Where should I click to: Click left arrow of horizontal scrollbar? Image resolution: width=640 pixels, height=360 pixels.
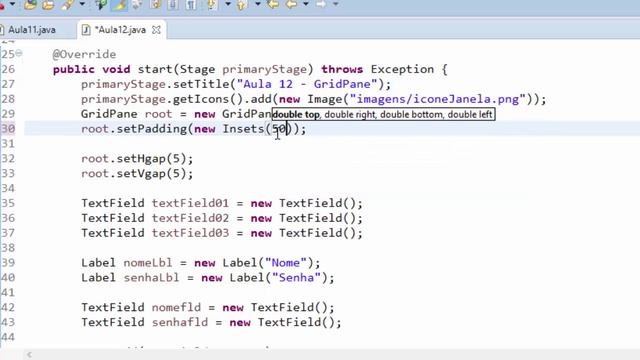(29, 355)
